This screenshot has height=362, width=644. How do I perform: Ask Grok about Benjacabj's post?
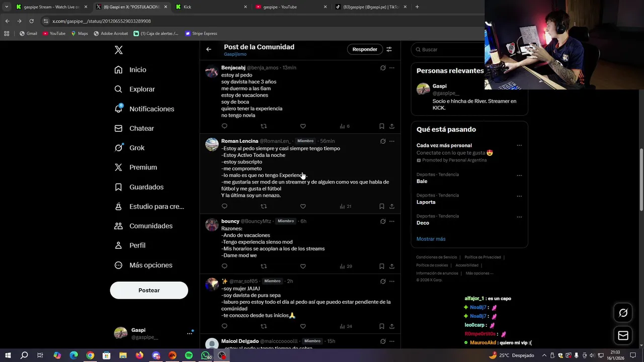click(x=383, y=68)
